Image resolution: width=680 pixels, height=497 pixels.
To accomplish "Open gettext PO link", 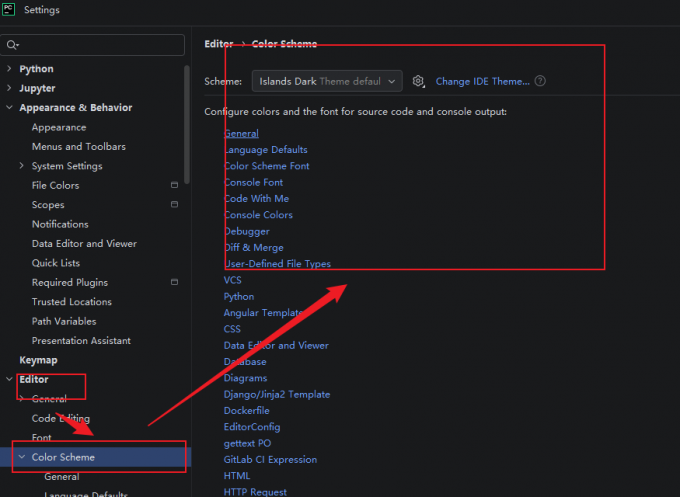I will tap(247, 444).
